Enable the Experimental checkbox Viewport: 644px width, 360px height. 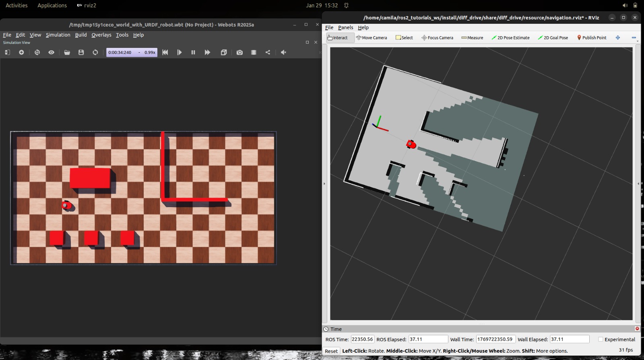coord(601,339)
